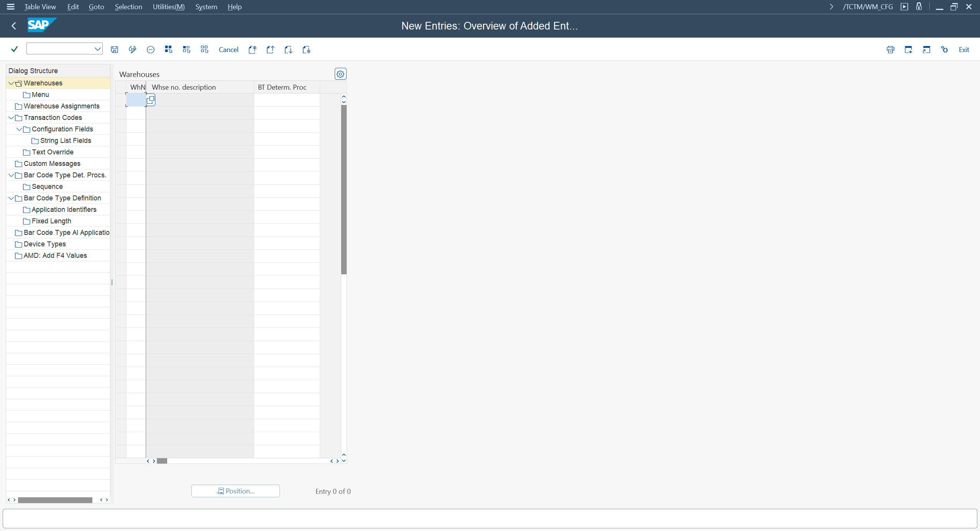Click the Print icon in toolbar
The image size is (980, 531).
(x=890, y=49)
